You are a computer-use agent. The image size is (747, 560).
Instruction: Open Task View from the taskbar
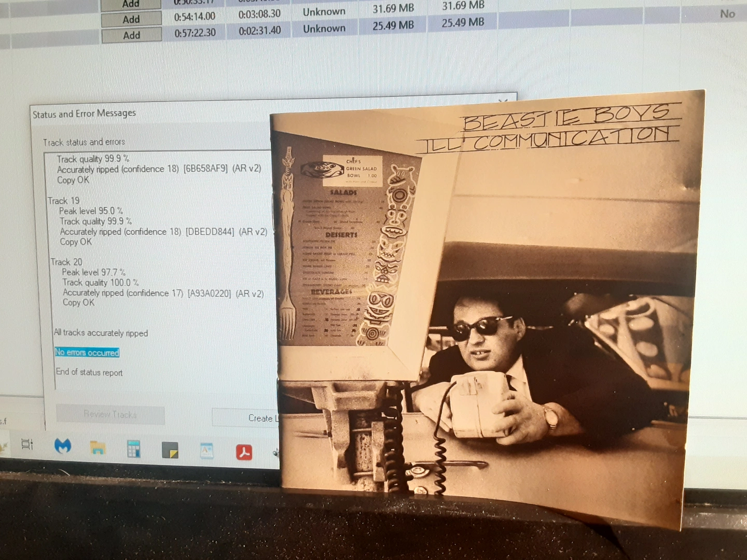click(27, 445)
